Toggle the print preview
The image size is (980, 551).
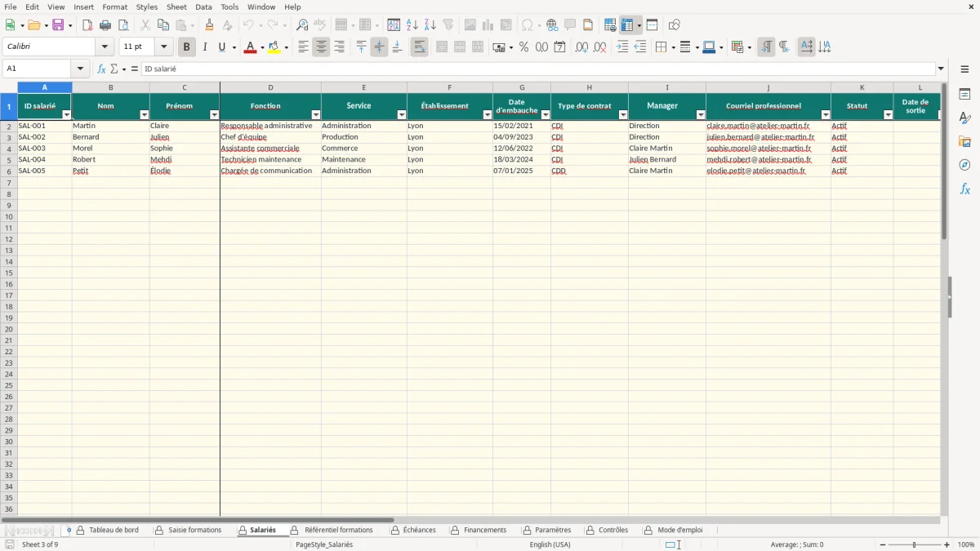(x=123, y=25)
